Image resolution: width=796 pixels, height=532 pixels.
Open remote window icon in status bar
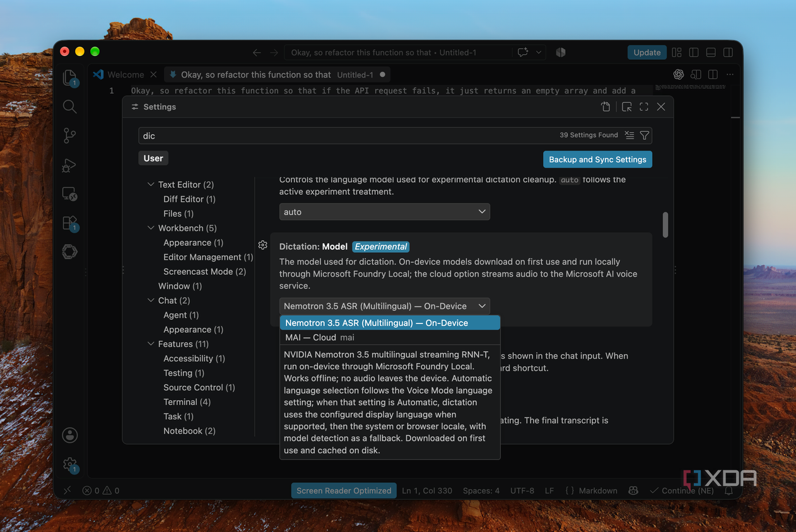click(67, 490)
